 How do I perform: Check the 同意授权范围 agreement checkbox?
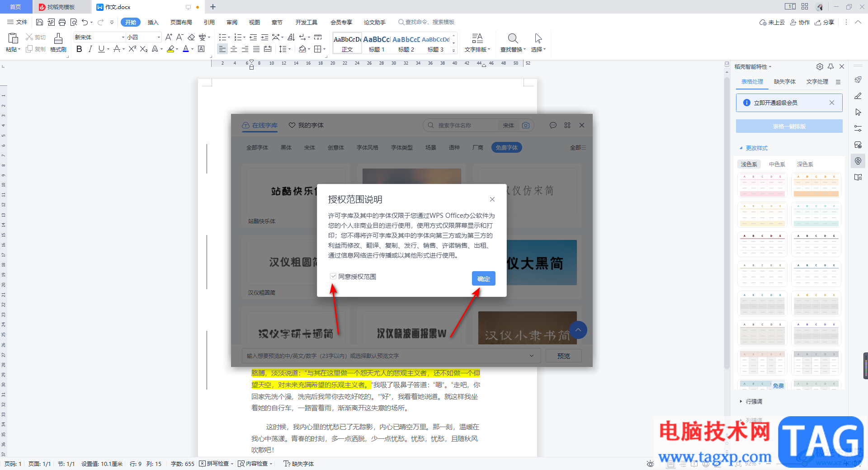(x=333, y=276)
